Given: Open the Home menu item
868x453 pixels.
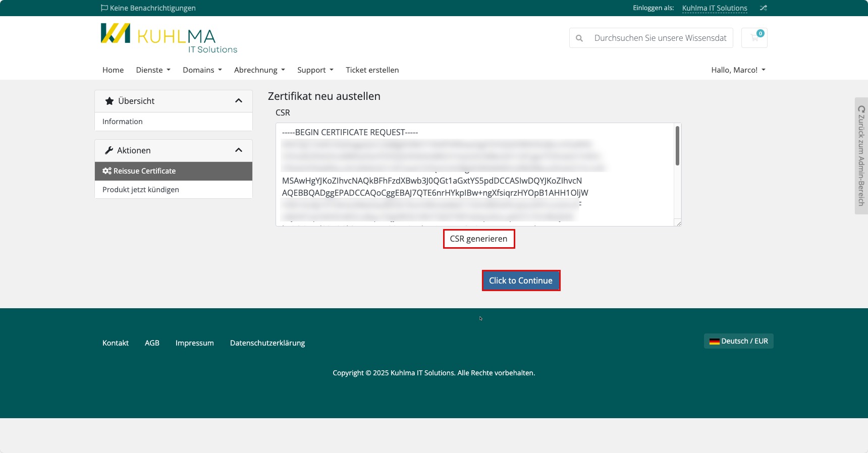Looking at the screenshot, I should [x=113, y=70].
